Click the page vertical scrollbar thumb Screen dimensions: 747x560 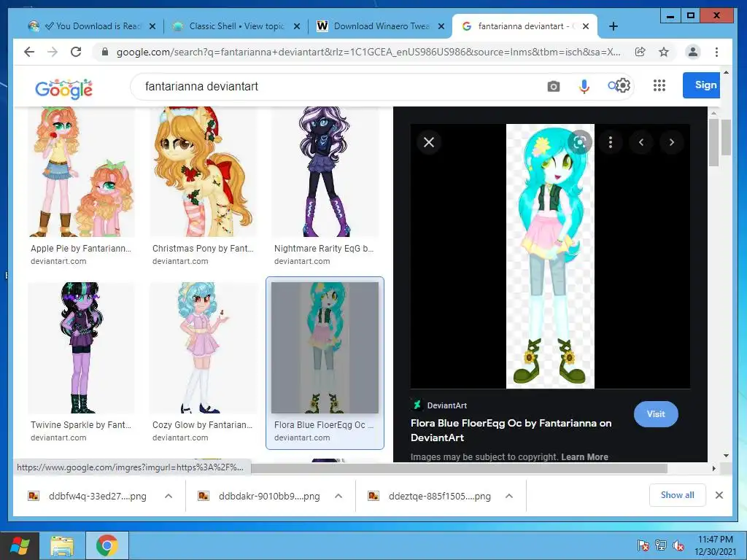(726, 138)
